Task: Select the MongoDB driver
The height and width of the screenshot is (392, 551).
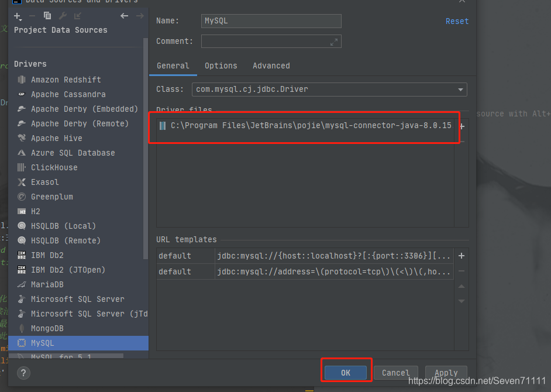Action: (x=78, y=328)
